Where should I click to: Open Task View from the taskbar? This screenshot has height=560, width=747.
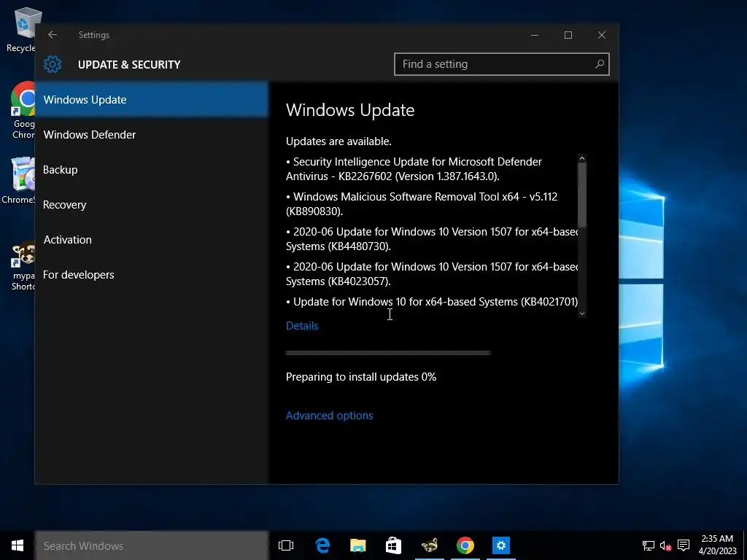coord(286,545)
